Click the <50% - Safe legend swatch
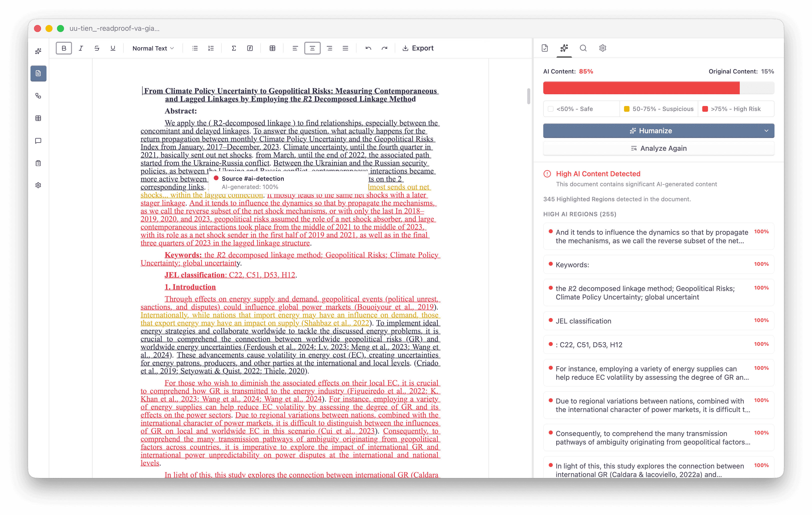The image size is (812, 515). [x=551, y=109]
